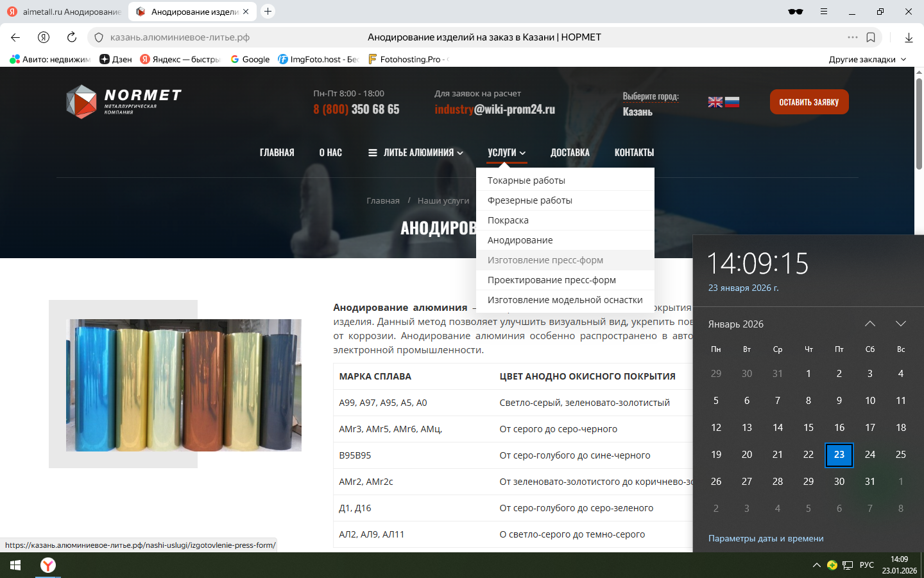Click the NORMET company logo
Image resolution: width=924 pixels, height=578 pixels.
[124, 102]
